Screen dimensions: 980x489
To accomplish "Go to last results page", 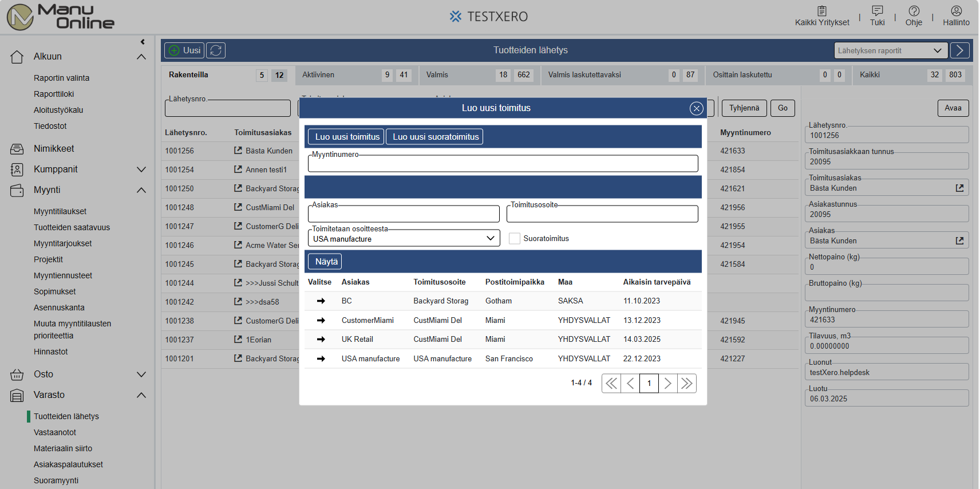I will (687, 384).
